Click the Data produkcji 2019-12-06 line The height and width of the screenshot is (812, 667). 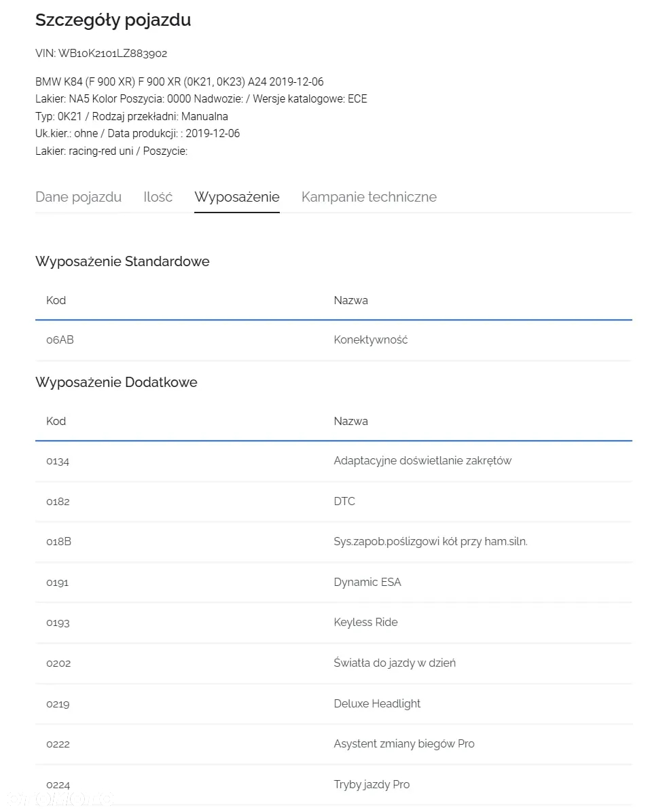tap(137, 134)
